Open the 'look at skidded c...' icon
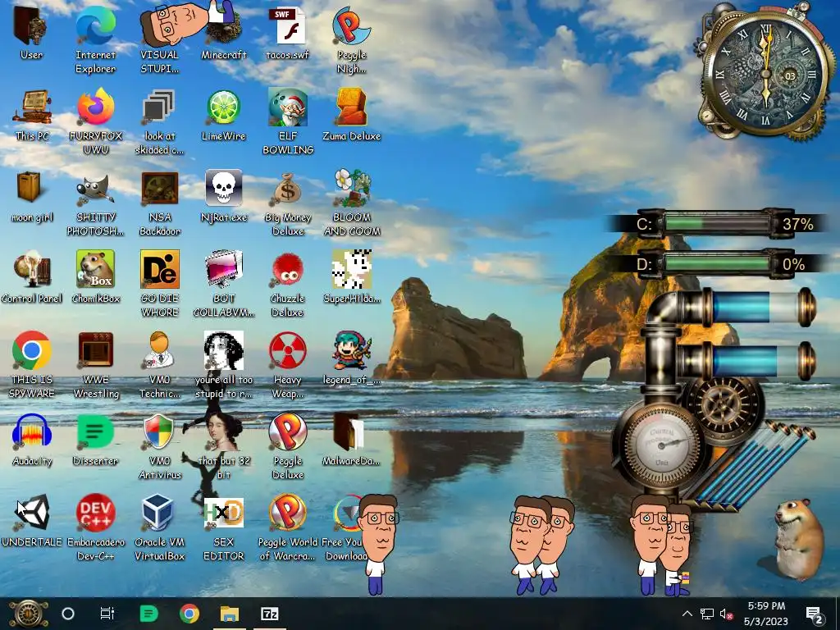 coord(159,121)
